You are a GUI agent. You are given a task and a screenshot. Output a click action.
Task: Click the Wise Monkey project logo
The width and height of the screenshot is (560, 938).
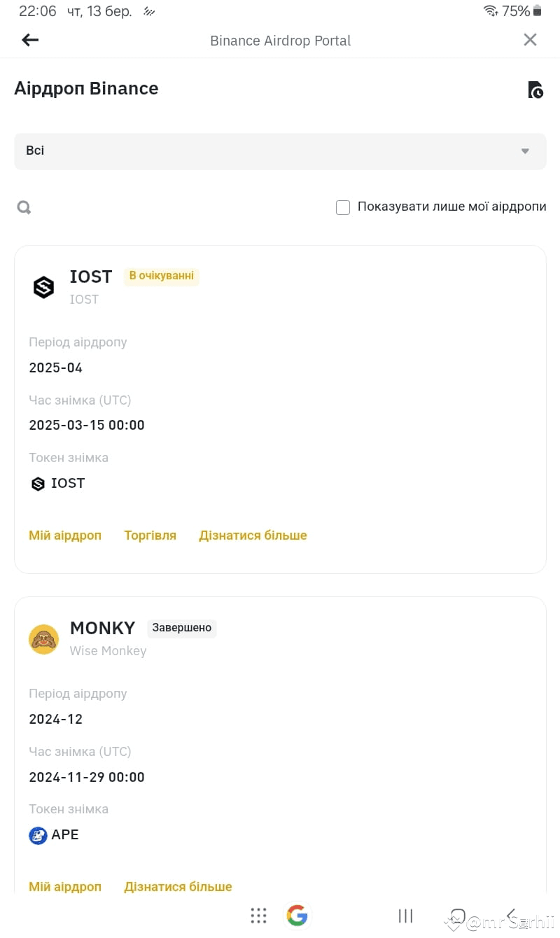point(43,638)
